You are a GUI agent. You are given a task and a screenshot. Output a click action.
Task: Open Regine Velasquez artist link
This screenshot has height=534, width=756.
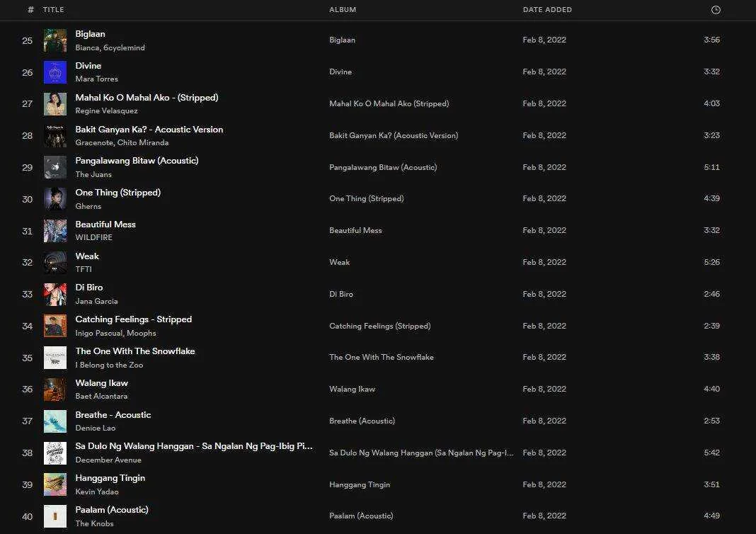click(107, 110)
